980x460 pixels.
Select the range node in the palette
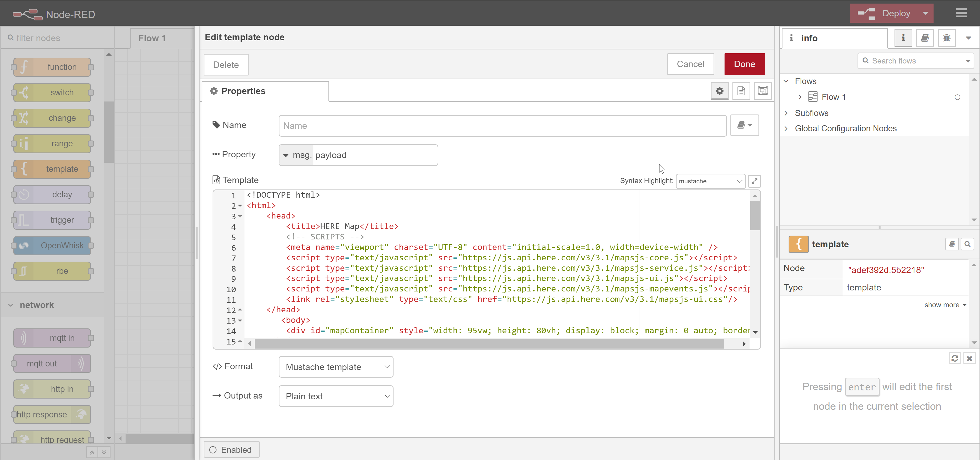(x=53, y=143)
